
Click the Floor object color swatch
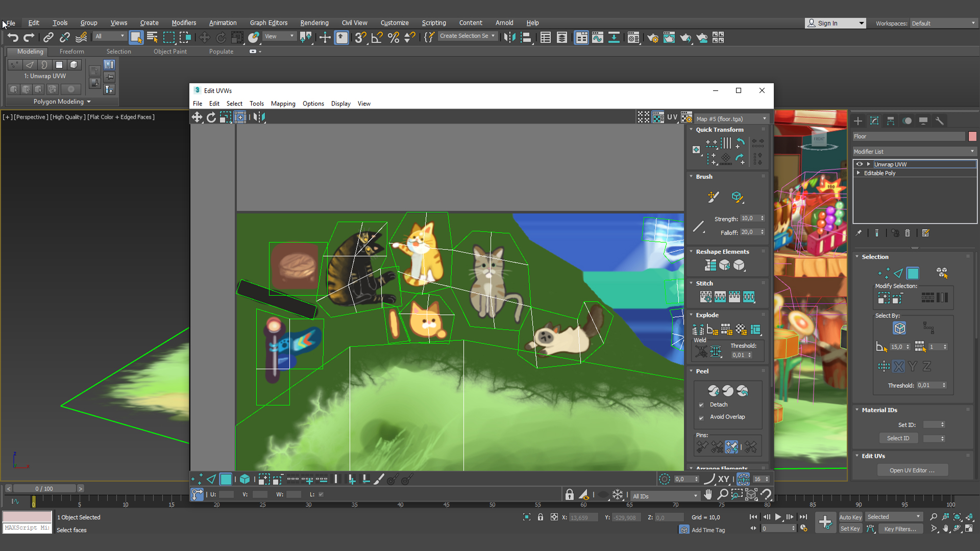pos(972,137)
